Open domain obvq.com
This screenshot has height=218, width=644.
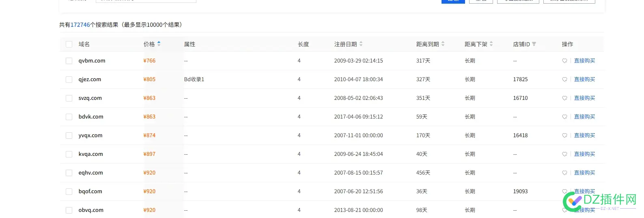91,210
